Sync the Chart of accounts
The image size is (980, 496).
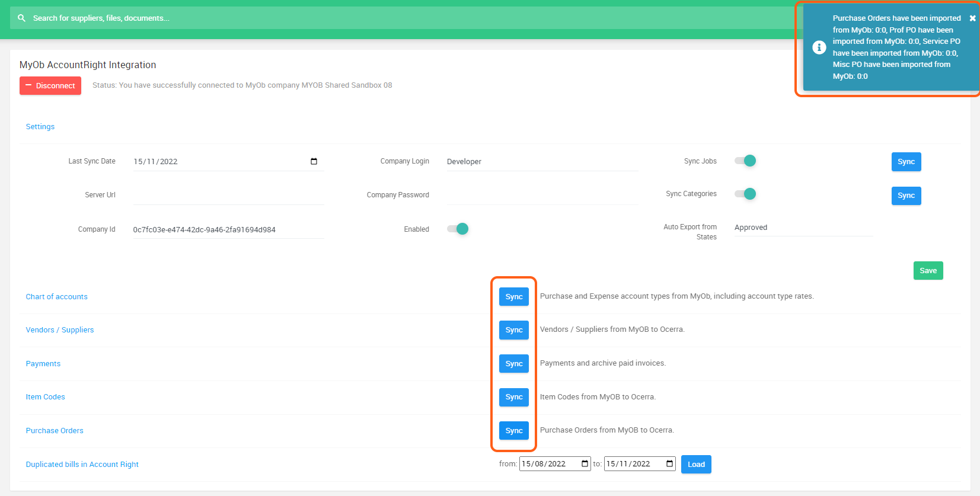(x=514, y=297)
